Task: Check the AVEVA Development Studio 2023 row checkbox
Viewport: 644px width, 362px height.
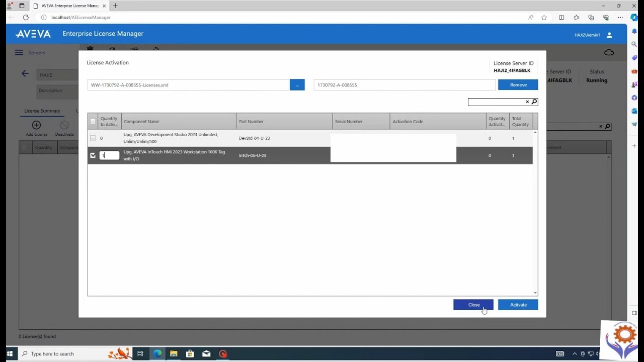Action: pyautogui.click(x=93, y=138)
